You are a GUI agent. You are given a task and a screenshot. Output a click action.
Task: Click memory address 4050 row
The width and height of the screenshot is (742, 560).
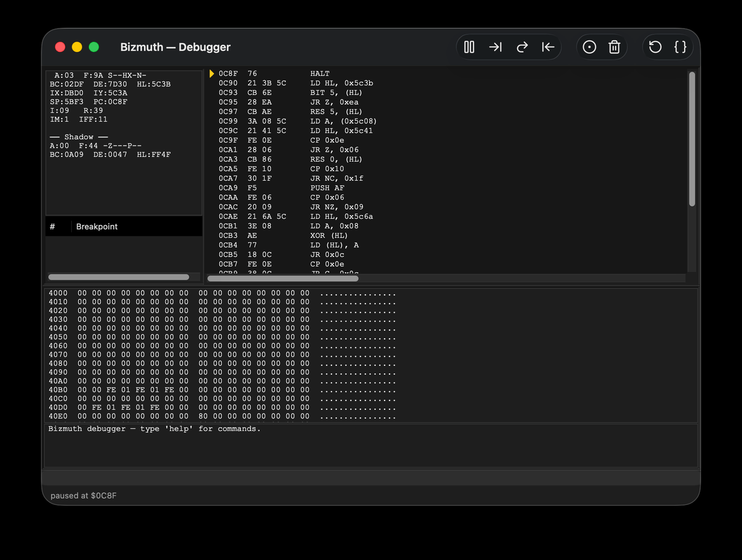click(223, 337)
